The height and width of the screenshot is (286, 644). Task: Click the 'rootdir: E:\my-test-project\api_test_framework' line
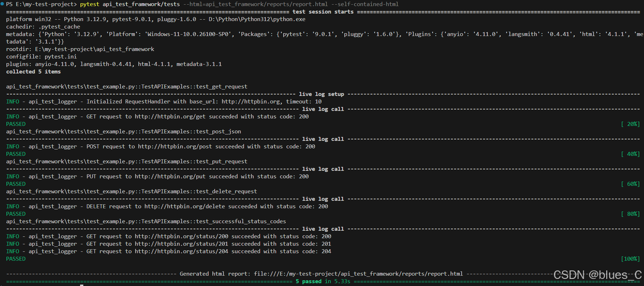(80, 49)
